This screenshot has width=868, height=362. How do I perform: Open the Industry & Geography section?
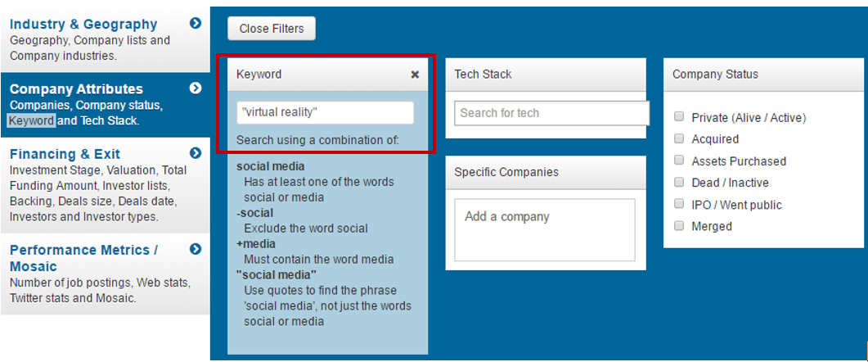83,25
